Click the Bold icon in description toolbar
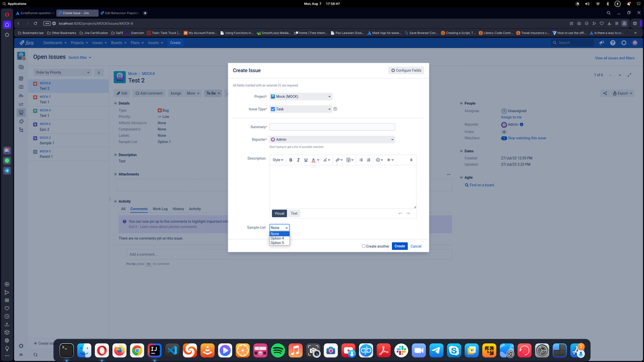This screenshot has height=362, width=644. [x=291, y=160]
